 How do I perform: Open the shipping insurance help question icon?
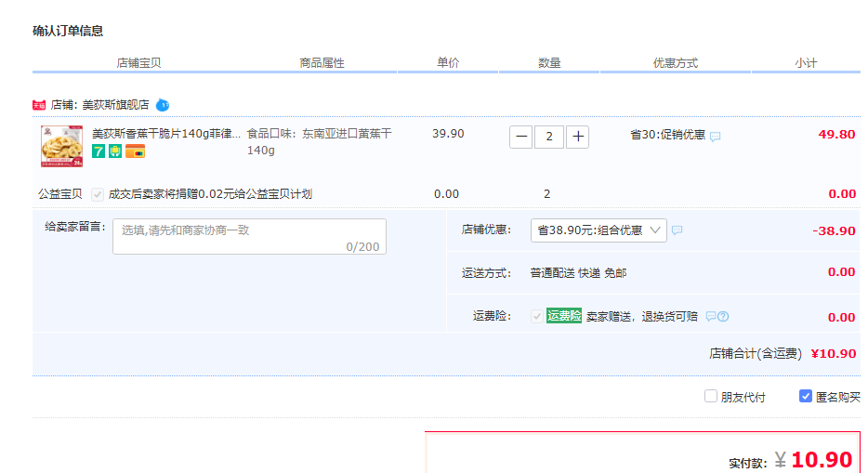tap(723, 317)
